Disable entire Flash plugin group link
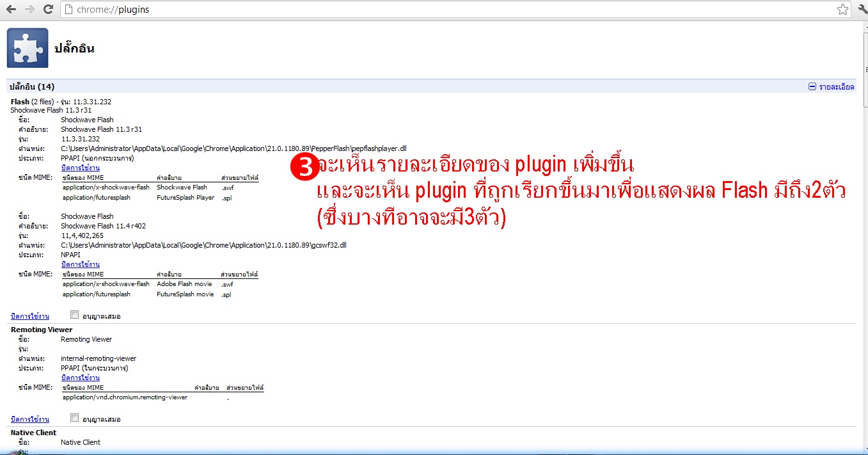Image resolution: width=868 pixels, height=455 pixels. coord(30,316)
